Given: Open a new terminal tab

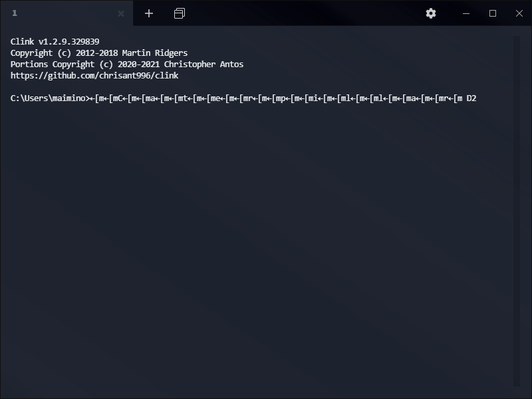Looking at the screenshot, I should click(148, 13).
